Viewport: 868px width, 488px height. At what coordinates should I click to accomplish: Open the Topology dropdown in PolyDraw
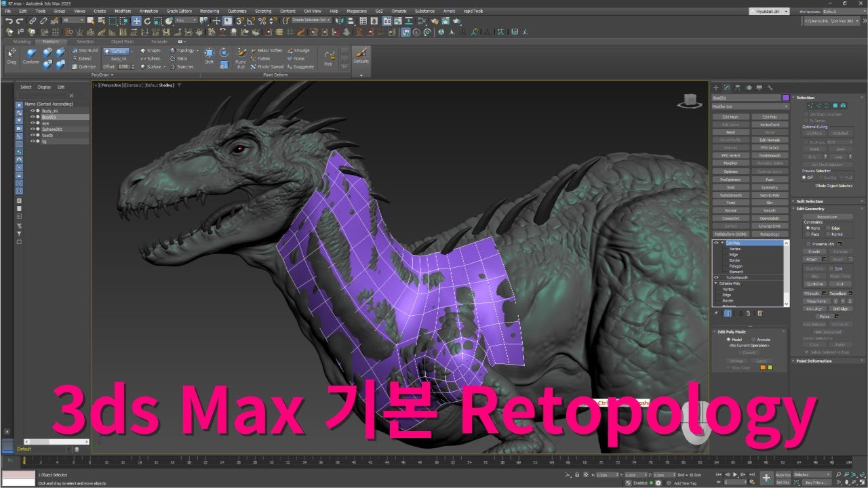184,51
